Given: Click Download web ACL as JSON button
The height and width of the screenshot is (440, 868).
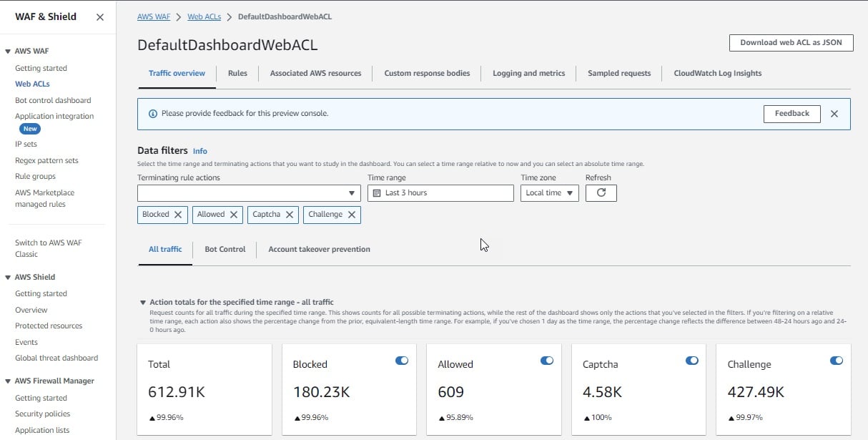Looking at the screenshot, I should (791, 43).
